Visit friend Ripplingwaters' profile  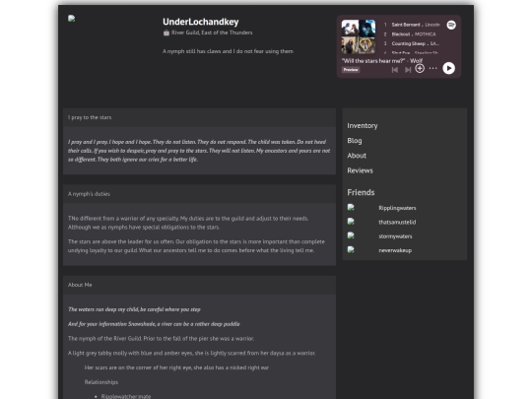397,208
